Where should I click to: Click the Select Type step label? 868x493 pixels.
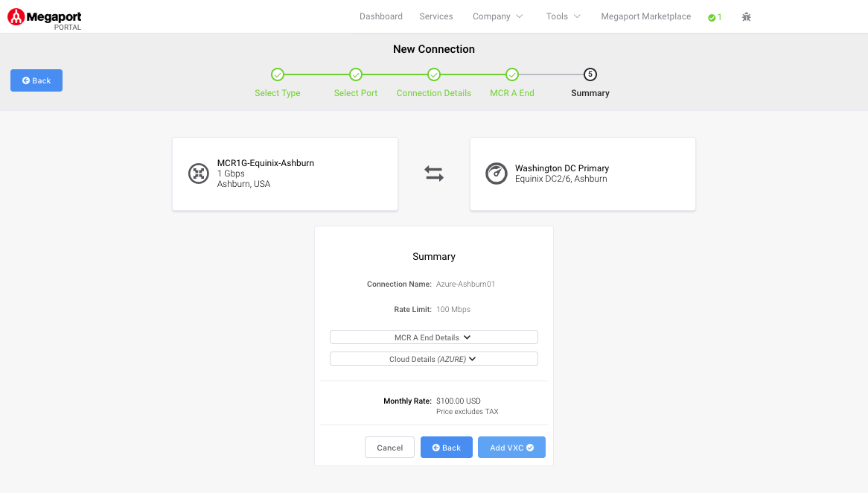(278, 93)
